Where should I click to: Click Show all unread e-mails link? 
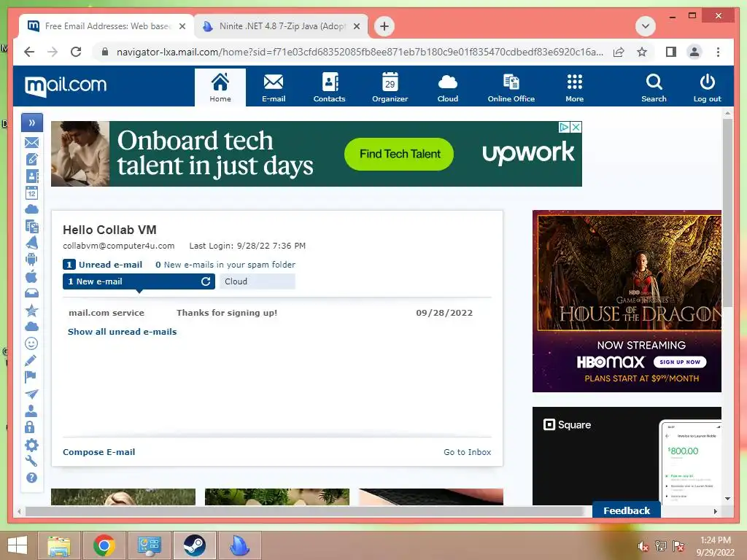click(122, 332)
